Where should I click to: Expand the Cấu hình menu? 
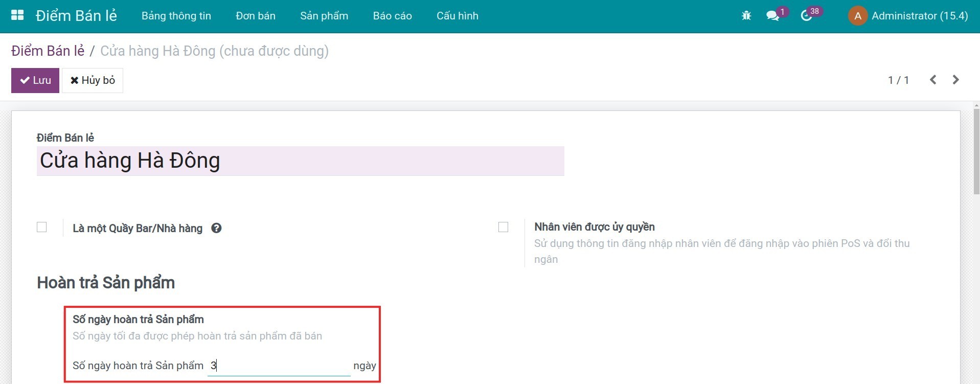457,16
